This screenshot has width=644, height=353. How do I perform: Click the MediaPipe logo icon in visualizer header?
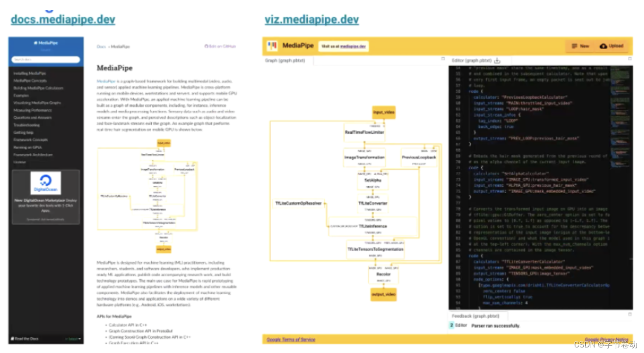(272, 45)
